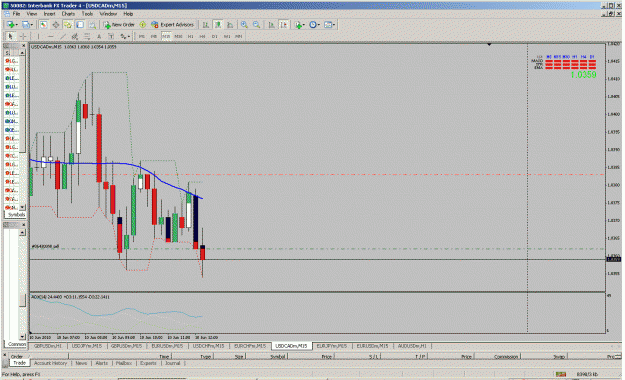This screenshot has width=625, height=380.
Task: Toggle chart shift button
Action: pyautogui.click(x=284, y=25)
